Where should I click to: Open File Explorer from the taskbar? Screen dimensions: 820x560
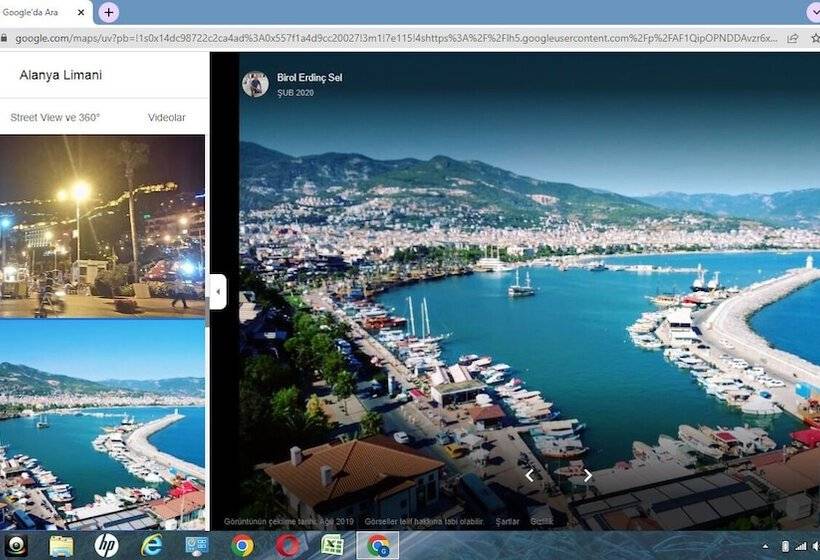(x=61, y=545)
